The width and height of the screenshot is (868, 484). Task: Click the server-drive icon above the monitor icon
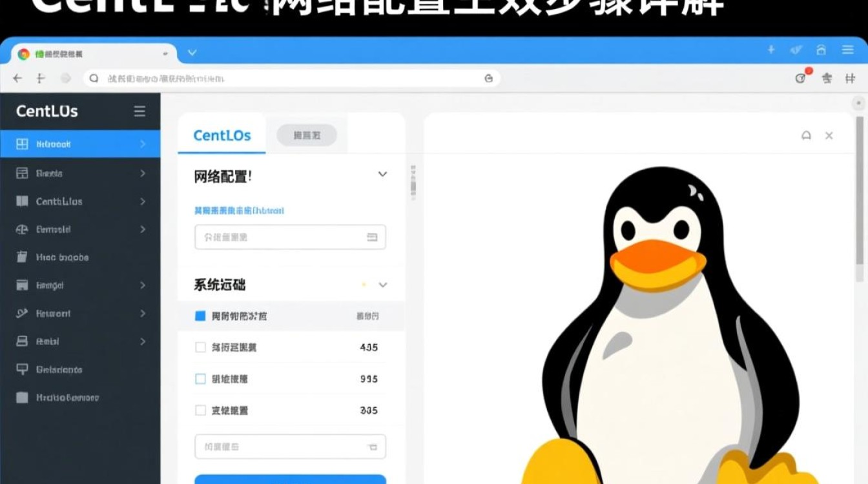(22, 341)
